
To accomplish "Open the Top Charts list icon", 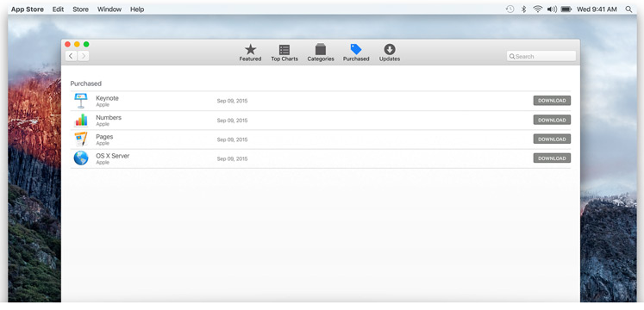I will coord(284,50).
